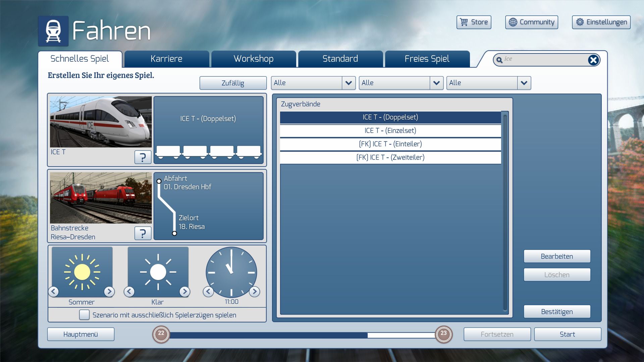Click the ICE T train thumbnail image

click(101, 122)
